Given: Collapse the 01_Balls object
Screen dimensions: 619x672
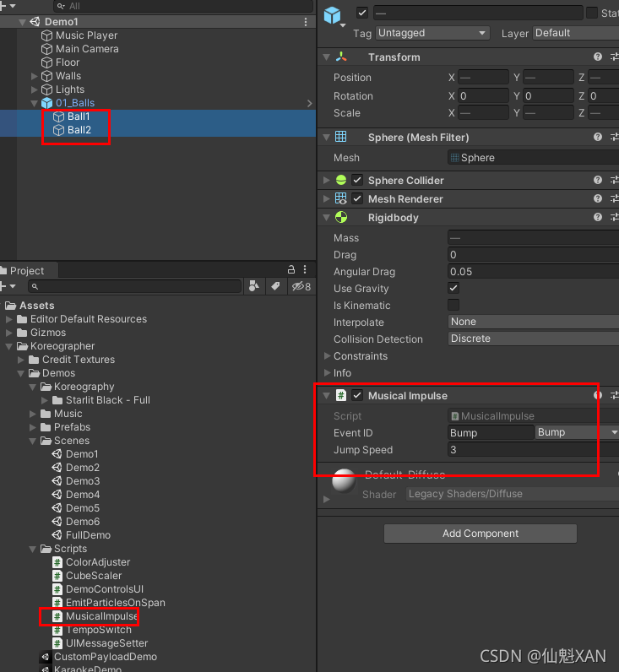Looking at the screenshot, I should pyautogui.click(x=35, y=103).
